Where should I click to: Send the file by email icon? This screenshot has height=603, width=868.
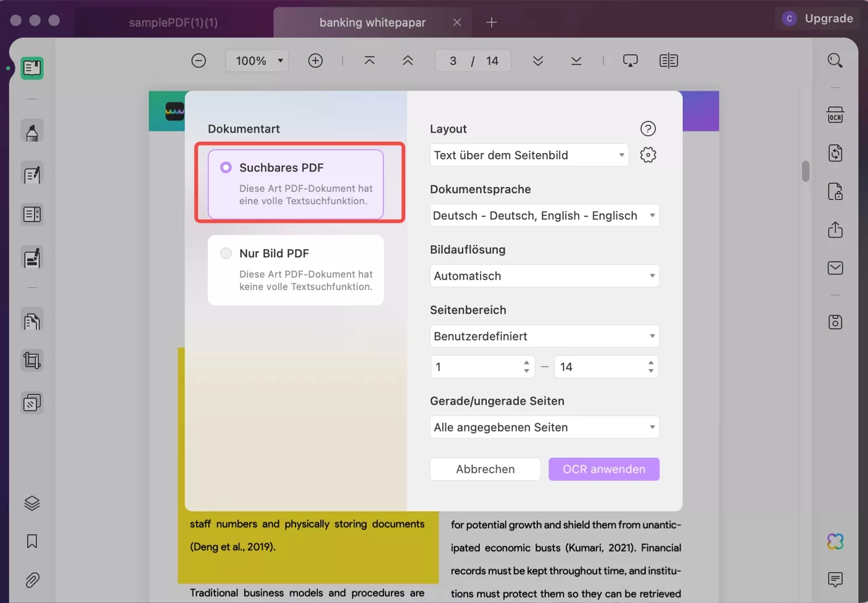click(x=835, y=268)
